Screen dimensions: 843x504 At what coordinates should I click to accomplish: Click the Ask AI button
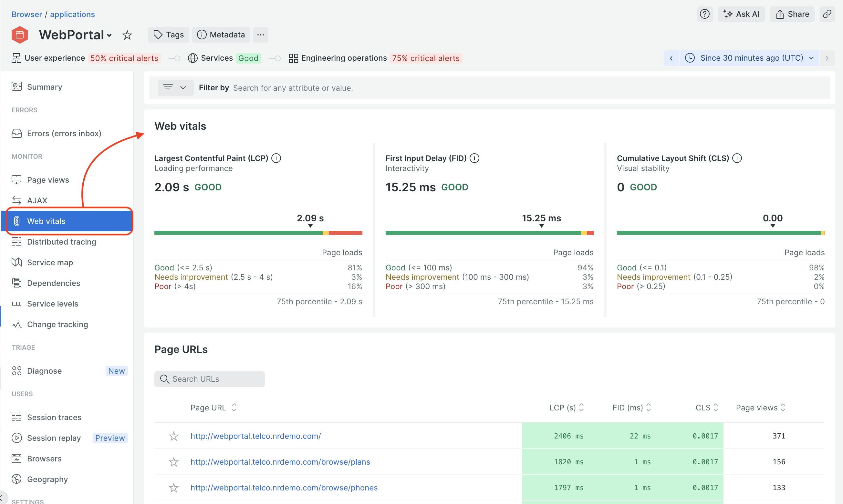[x=741, y=14]
